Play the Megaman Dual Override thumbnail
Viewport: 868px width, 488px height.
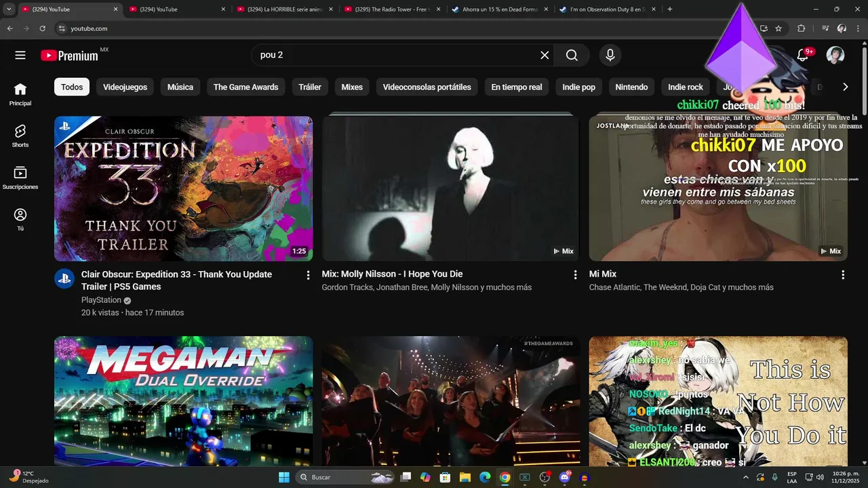pyautogui.click(x=183, y=401)
